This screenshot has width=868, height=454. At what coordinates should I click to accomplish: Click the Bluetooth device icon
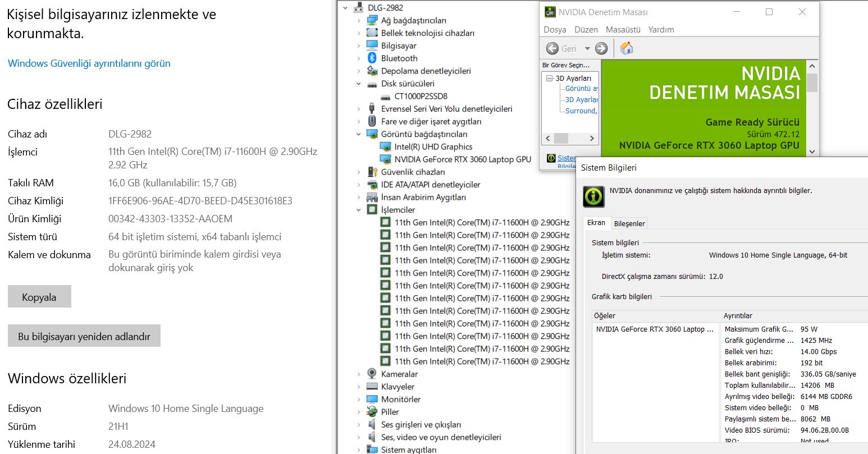pyautogui.click(x=372, y=58)
